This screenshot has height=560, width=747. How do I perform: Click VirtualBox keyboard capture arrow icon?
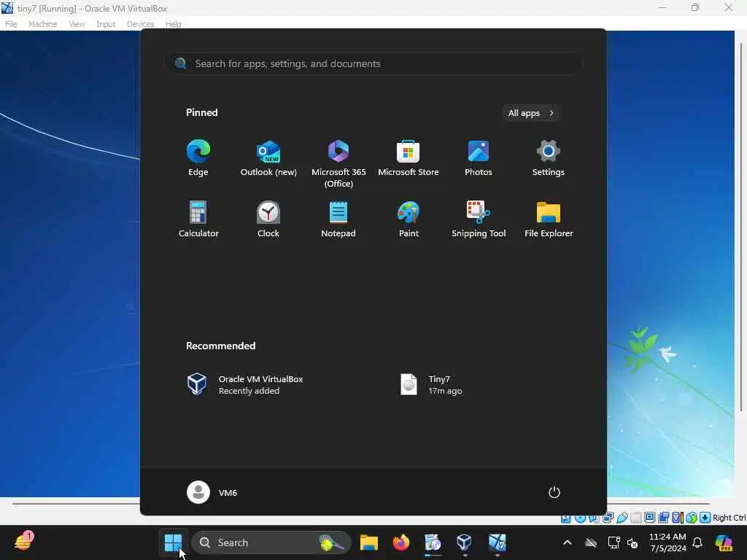point(705,518)
